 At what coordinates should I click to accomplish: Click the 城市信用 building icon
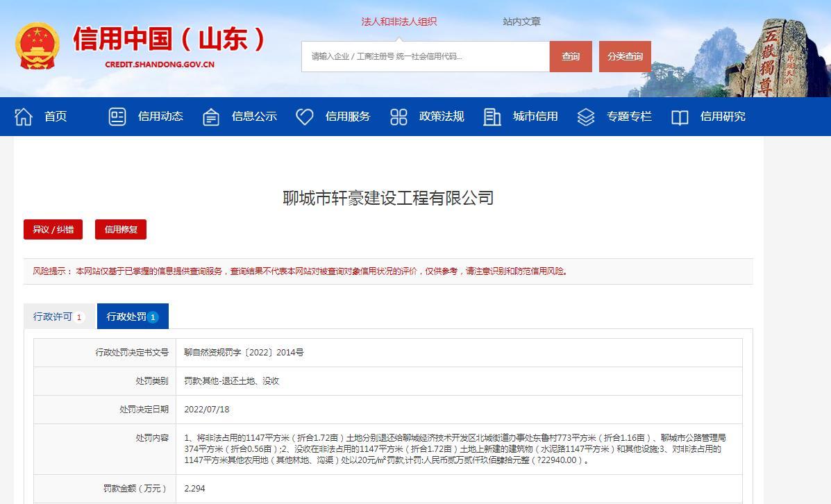(492, 117)
